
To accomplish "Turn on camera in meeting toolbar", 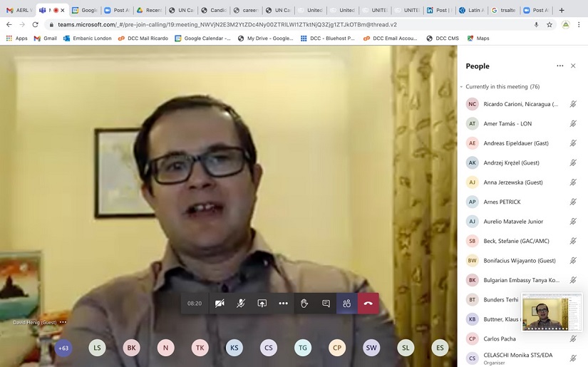I will [x=220, y=304].
